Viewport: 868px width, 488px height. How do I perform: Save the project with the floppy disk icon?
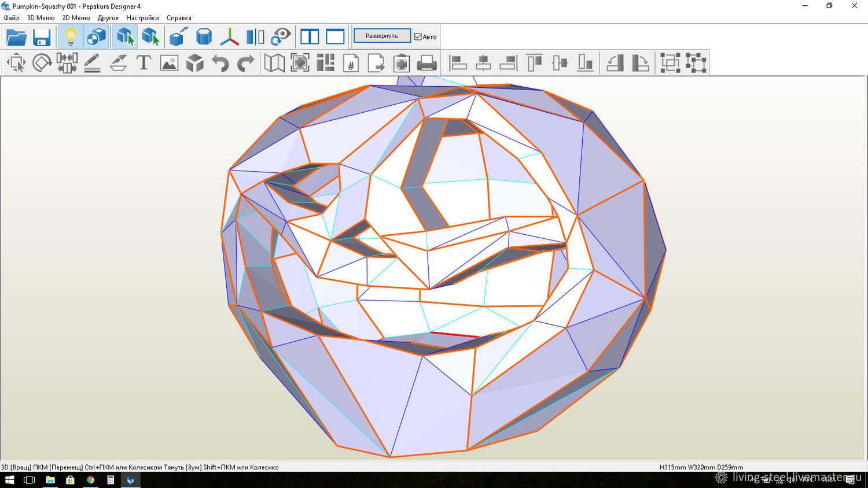click(x=42, y=37)
